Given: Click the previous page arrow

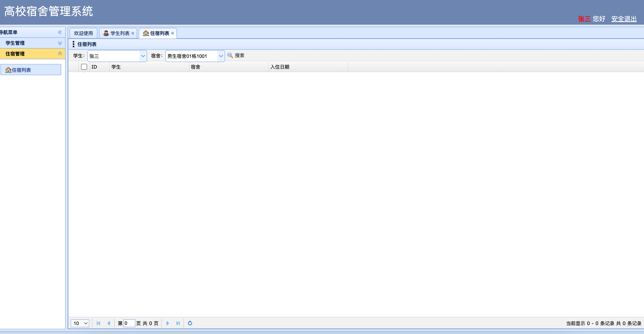Looking at the screenshot, I should [x=109, y=323].
